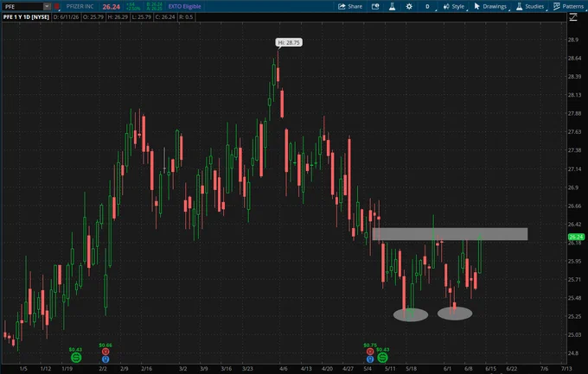Select the gray ellipse near the 6/1 low
Viewport: 588px width, 374px height.
[x=455, y=314]
